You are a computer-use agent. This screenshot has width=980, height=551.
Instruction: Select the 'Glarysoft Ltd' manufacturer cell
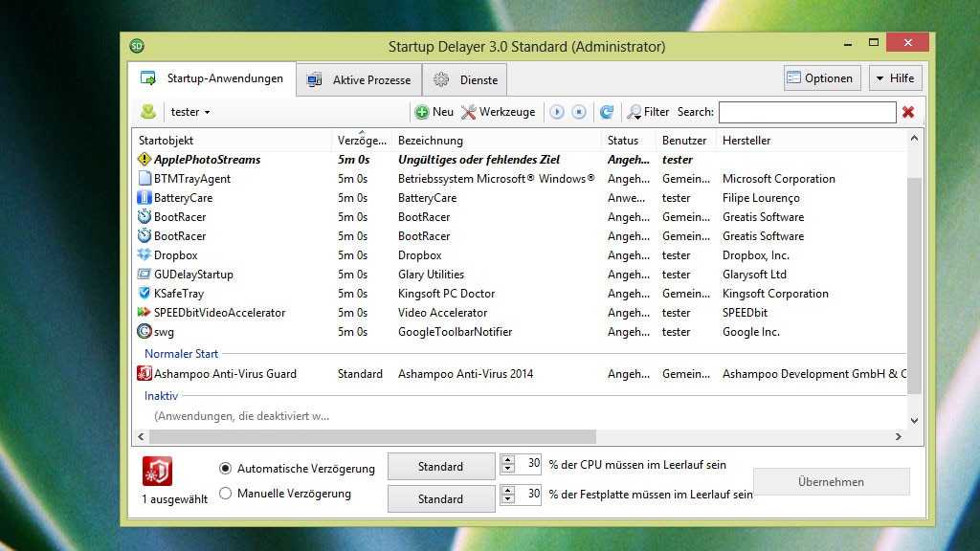pos(754,275)
